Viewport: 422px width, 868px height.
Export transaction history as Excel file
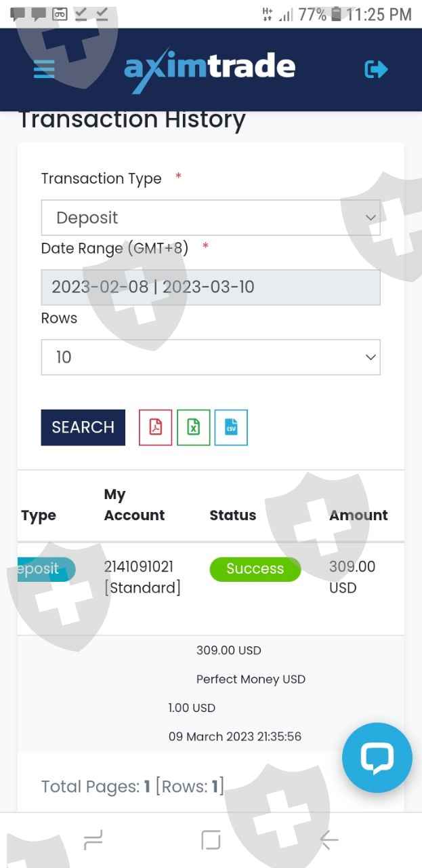(x=194, y=427)
